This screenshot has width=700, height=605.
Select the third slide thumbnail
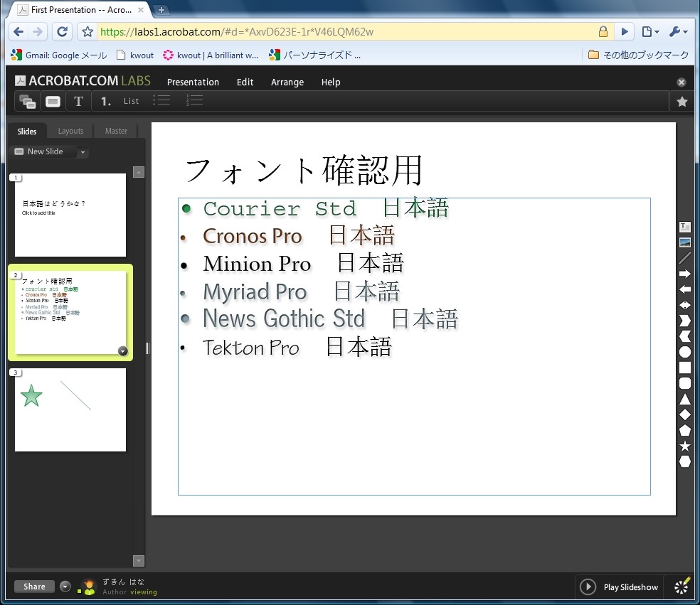point(70,410)
